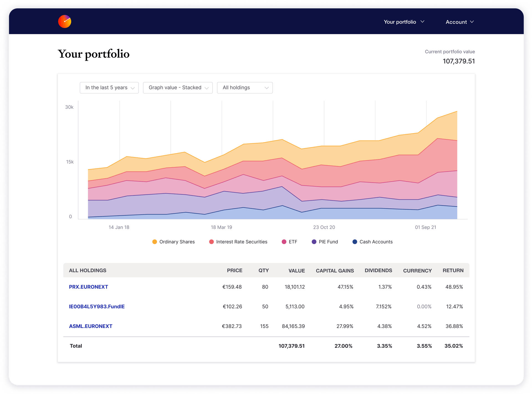Open the Your portfolio menu
Image resolution: width=532 pixels, height=394 pixels.
point(400,22)
